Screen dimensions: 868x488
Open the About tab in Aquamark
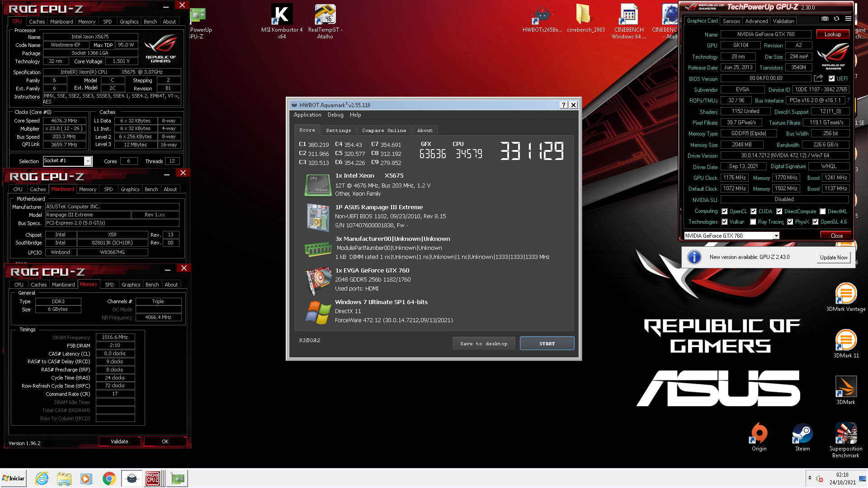pyautogui.click(x=425, y=130)
